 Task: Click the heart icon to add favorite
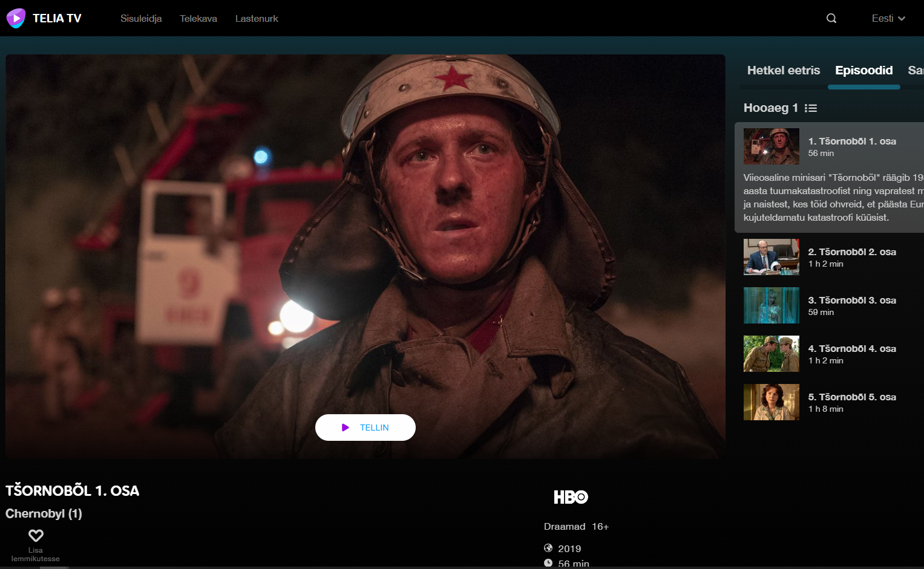click(x=36, y=535)
